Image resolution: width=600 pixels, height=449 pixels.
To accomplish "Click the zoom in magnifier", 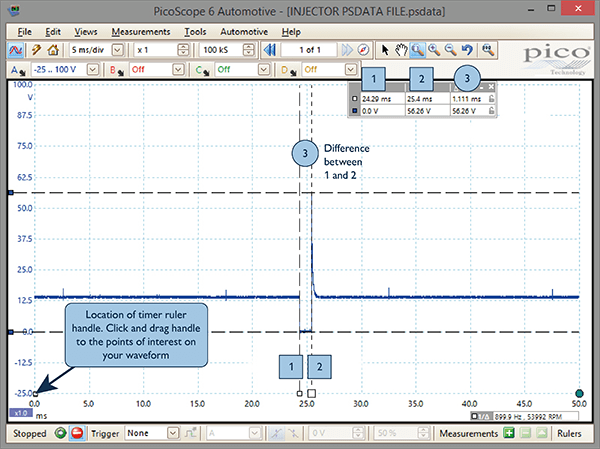I will pos(434,50).
